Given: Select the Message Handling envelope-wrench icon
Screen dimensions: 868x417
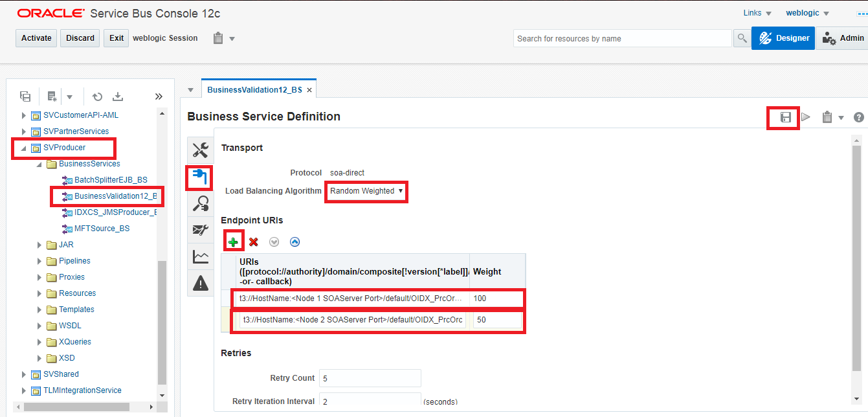Looking at the screenshot, I should (x=200, y=229).
